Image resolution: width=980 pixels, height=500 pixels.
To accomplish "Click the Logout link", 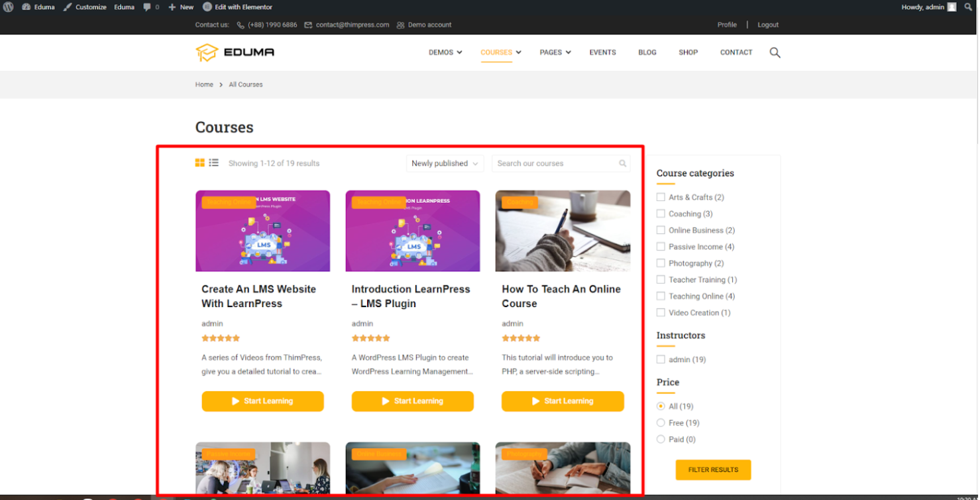I will point(768,25).
